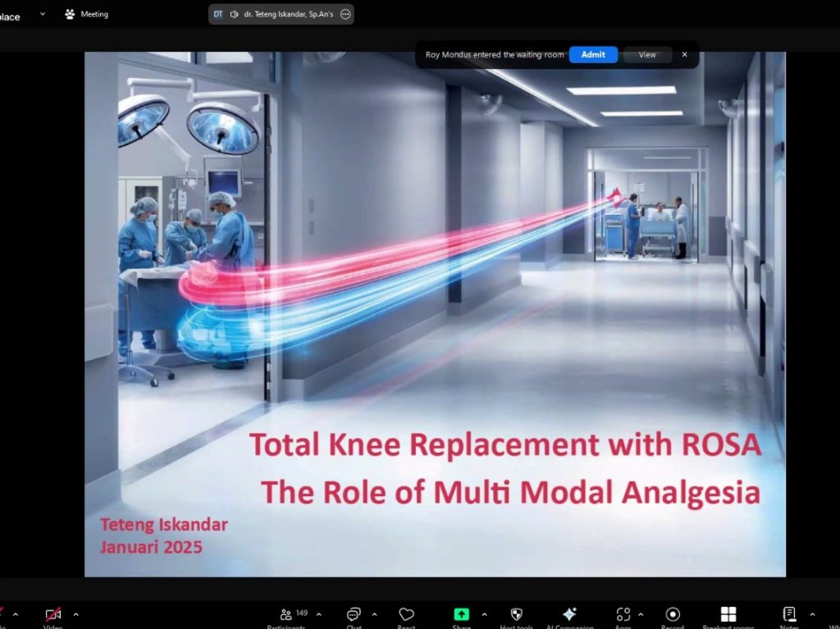Expand the Chat options caret
Image resolution: width=840 pixels, height=629 pixels.
coord(375,614)
